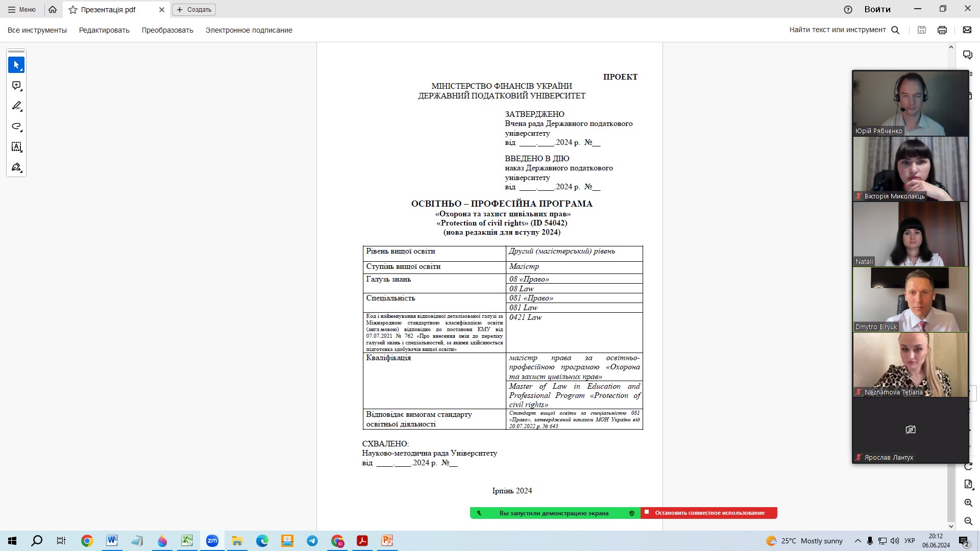Click the search magnifier icon
The width and height of the screenshot is (980, 551).
point(895,30)
